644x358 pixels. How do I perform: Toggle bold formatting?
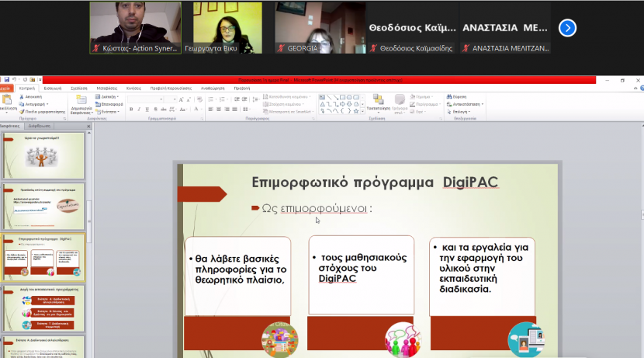click(x=131, y=109)
